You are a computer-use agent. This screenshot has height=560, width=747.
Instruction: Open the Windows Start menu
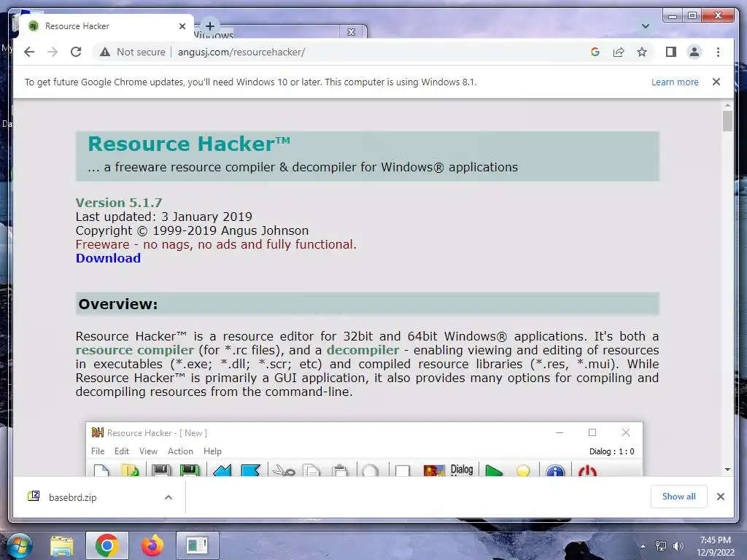click(19, 545)
